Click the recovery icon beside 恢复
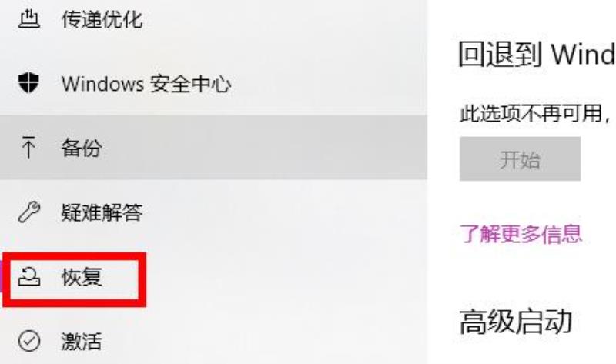This screenshot has width=616, height=364. click(29, 276)
